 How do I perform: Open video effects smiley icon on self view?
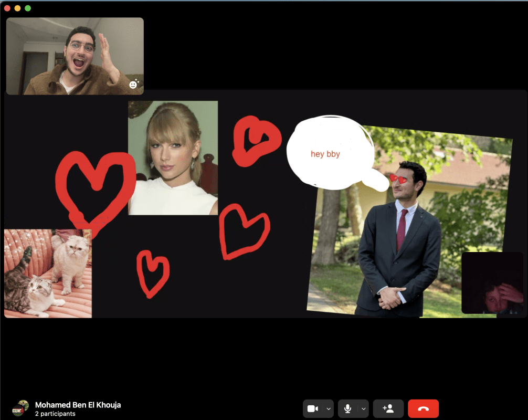(x=134, y=84)
